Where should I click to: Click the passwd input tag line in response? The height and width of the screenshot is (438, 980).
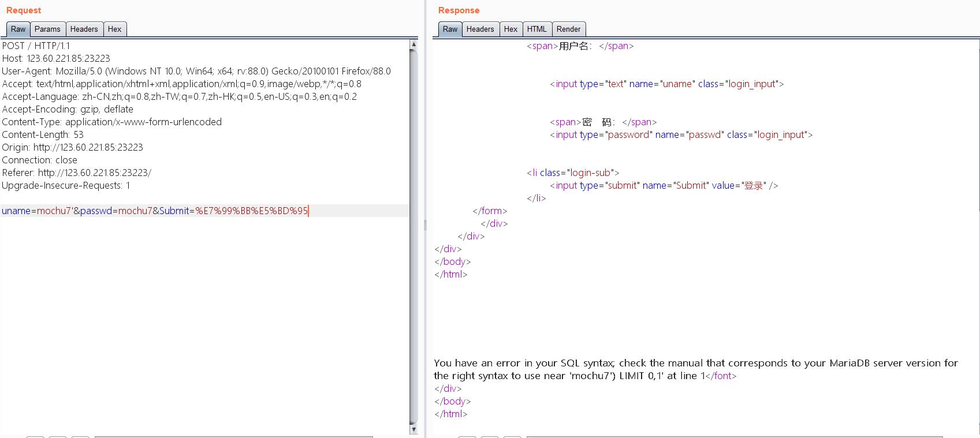tap(681, 134)
